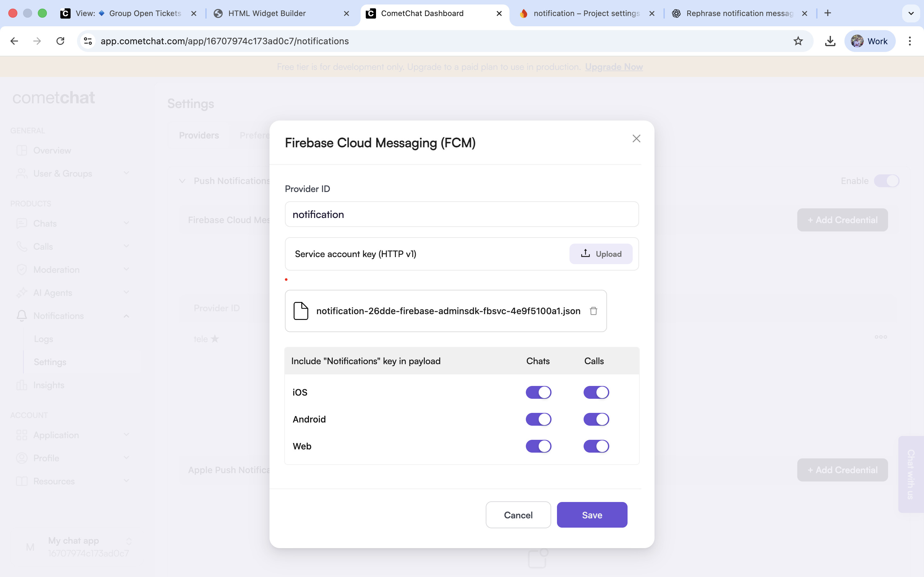Close the FCM dialog with X icon
The width and height of the screenshot is (924, 577).
pyautogui.click(x=636, y=138)
